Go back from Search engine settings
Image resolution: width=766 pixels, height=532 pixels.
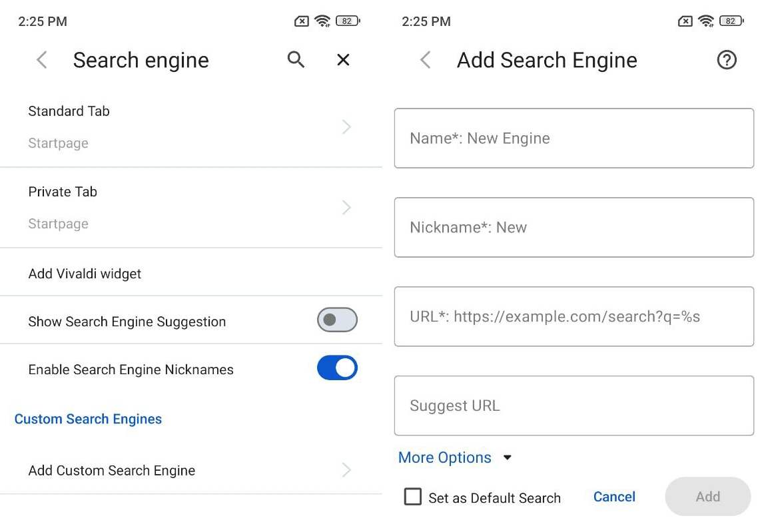tap(41, 60)
